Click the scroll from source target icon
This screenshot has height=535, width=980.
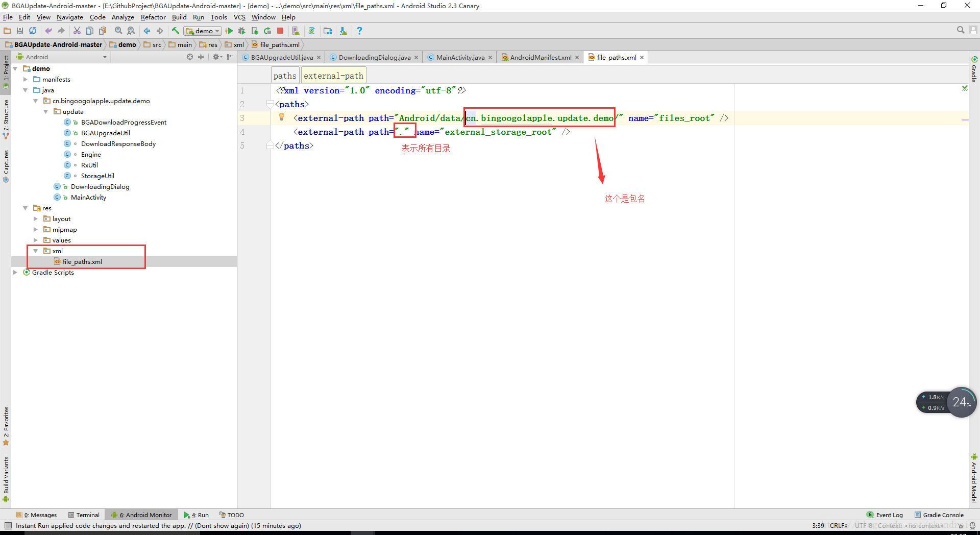click(190, 57)
